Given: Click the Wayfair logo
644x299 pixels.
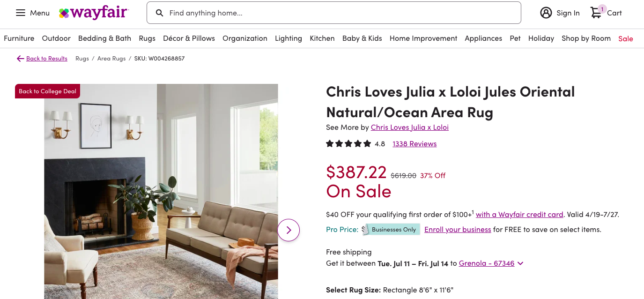Looking at the screenshot, I should coord(94,13).
